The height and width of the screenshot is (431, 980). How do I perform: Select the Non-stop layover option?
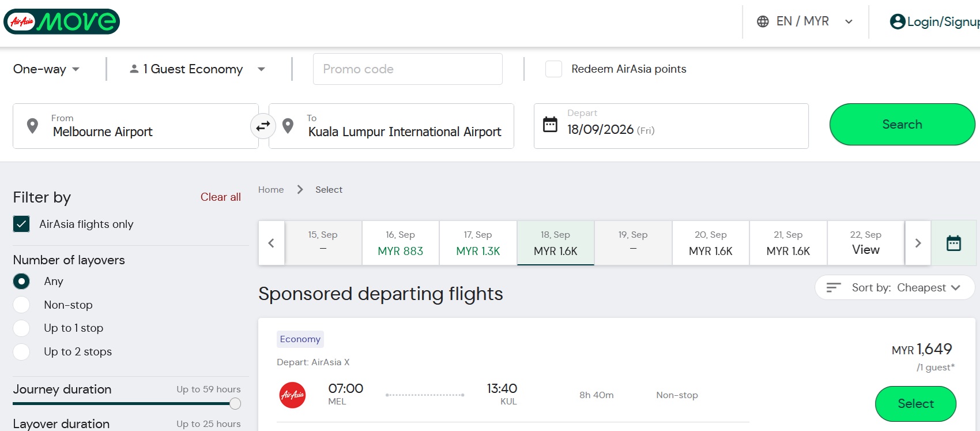tap(21, 305)
